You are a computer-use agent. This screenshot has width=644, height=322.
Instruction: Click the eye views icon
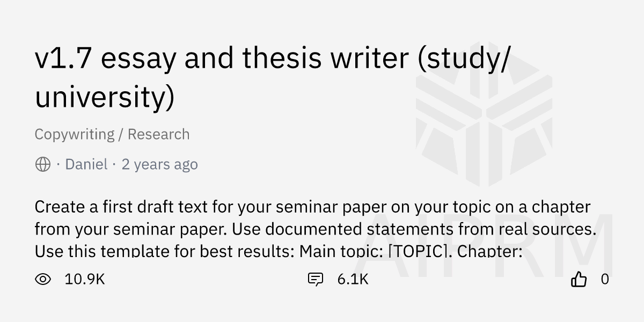pyautogui.click(x=45, y=279)
